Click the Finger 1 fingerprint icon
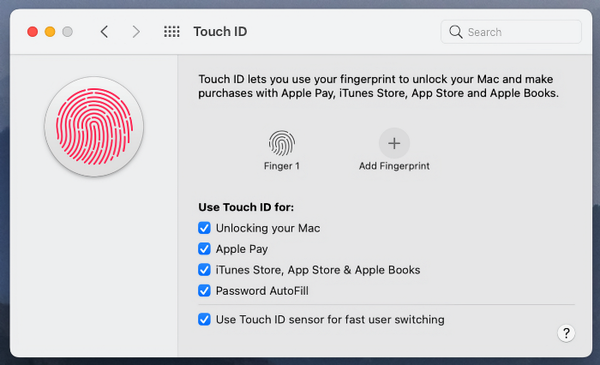 (x=282, y=143)
